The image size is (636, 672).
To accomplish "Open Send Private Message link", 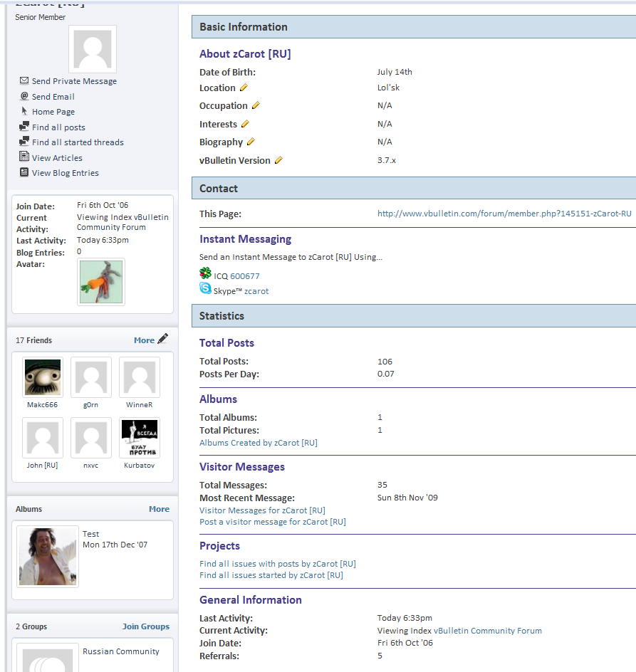I will coord(74,81).
